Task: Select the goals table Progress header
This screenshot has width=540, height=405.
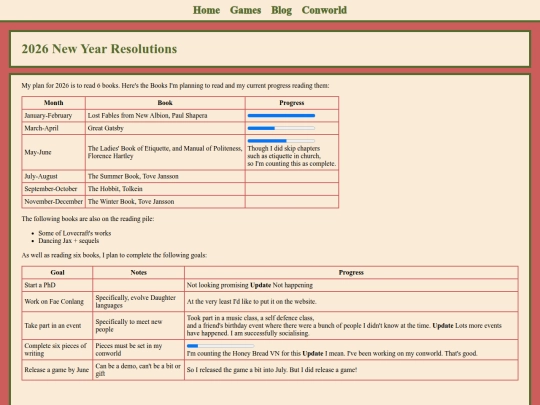Action: 351,272
